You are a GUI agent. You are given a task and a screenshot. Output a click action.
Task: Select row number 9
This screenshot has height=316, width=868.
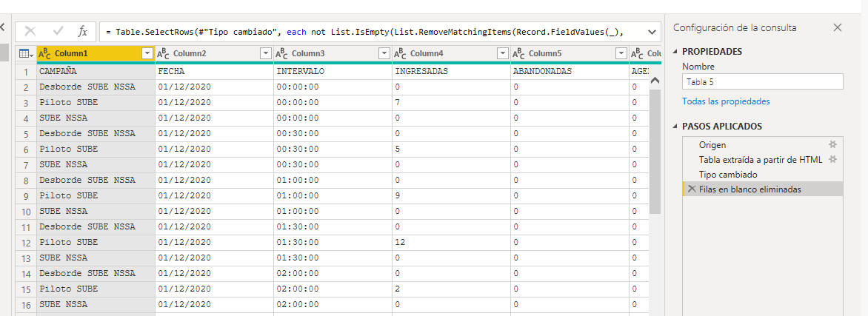coord(25,195)
